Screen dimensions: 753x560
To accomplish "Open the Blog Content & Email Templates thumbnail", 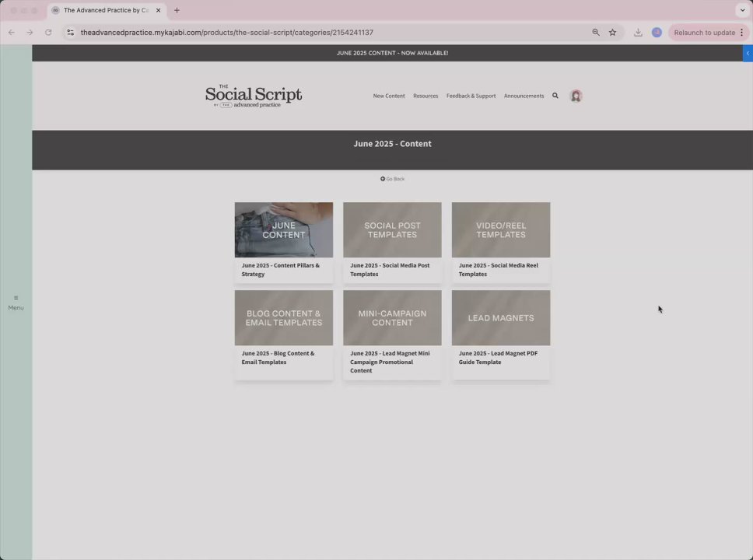I will click(x=284, y=317).
